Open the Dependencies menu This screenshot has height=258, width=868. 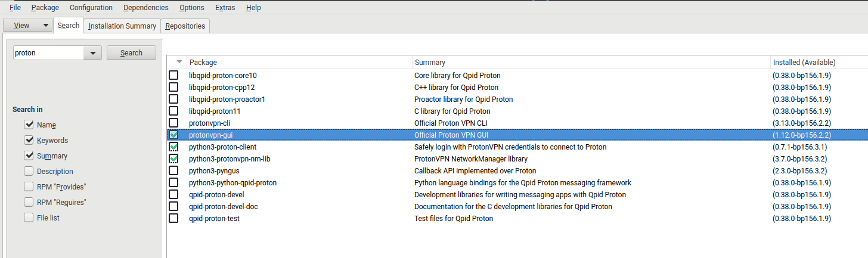point(145,8)
